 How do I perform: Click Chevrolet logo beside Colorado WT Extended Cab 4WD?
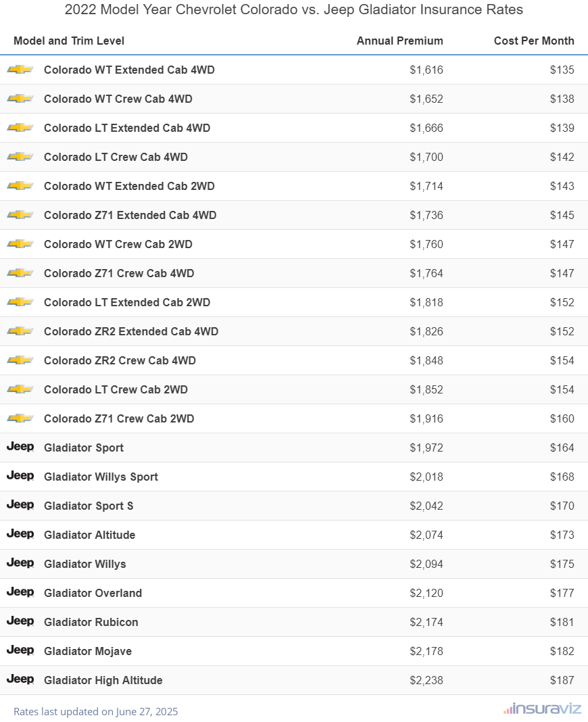20,70
